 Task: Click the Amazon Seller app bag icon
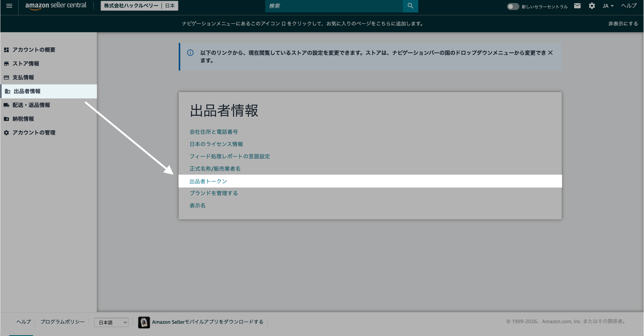coord(144,322)
